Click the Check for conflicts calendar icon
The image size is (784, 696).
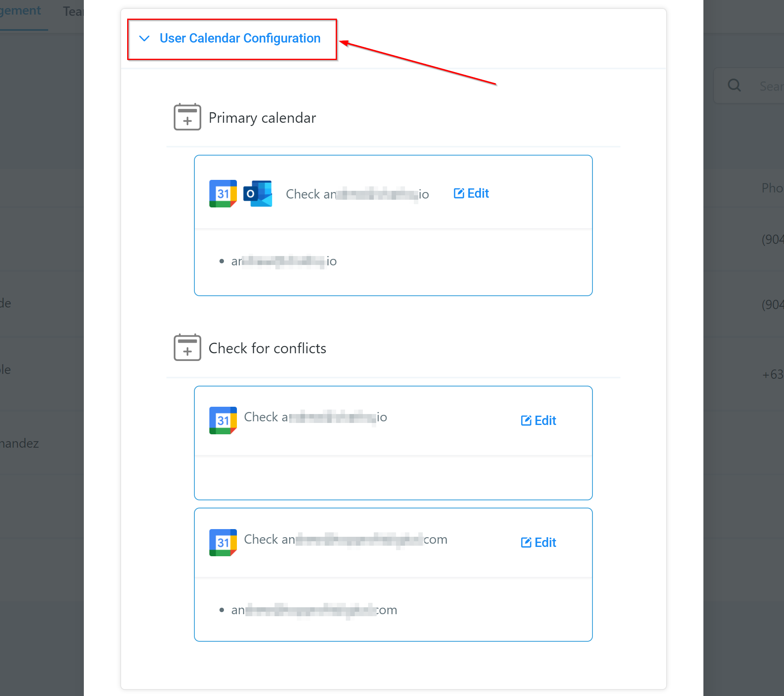pyautogui.click(x=187, y=348)
